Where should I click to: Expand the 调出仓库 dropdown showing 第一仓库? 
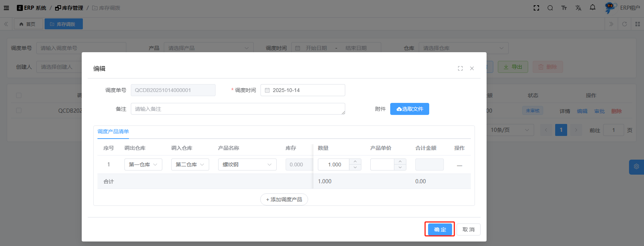[x=143, y=165]
